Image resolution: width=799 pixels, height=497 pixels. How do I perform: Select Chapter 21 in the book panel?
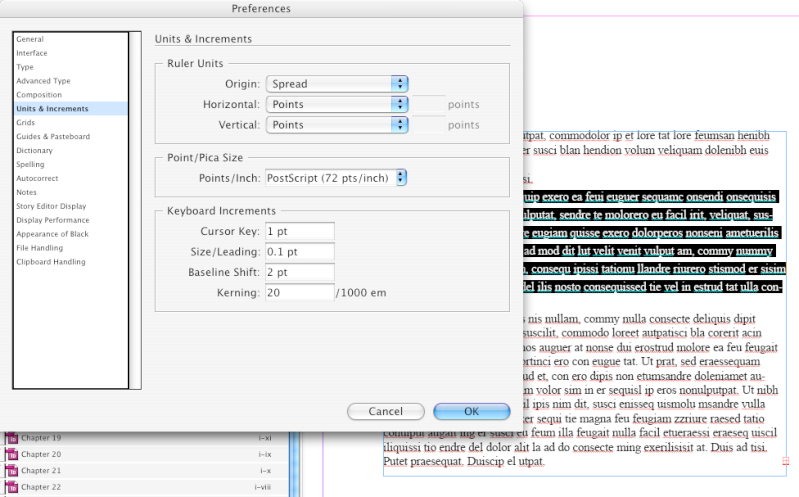click(144, 470)
